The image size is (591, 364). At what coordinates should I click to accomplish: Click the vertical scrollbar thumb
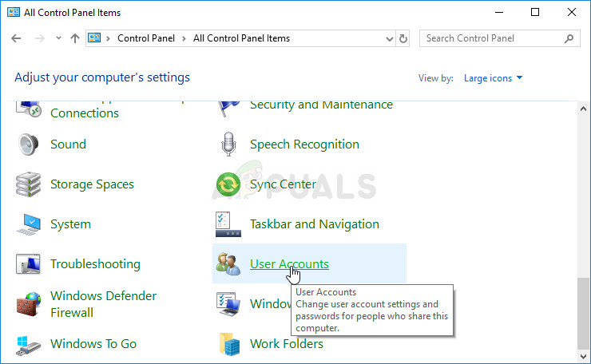(x=584, y=314)
